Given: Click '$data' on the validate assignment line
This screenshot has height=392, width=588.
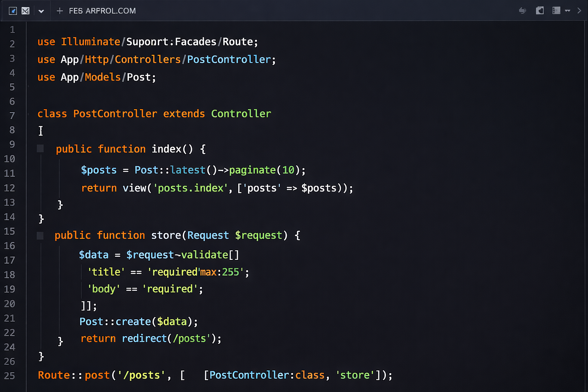Looking at the screenshot, I should [94, 255].
